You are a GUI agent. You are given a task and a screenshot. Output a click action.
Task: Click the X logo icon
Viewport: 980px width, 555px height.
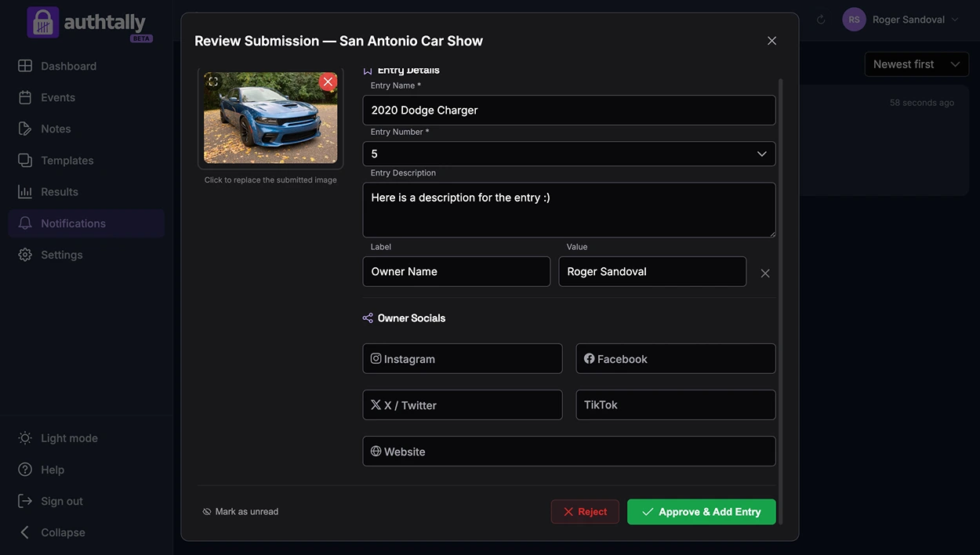(376, 404)
